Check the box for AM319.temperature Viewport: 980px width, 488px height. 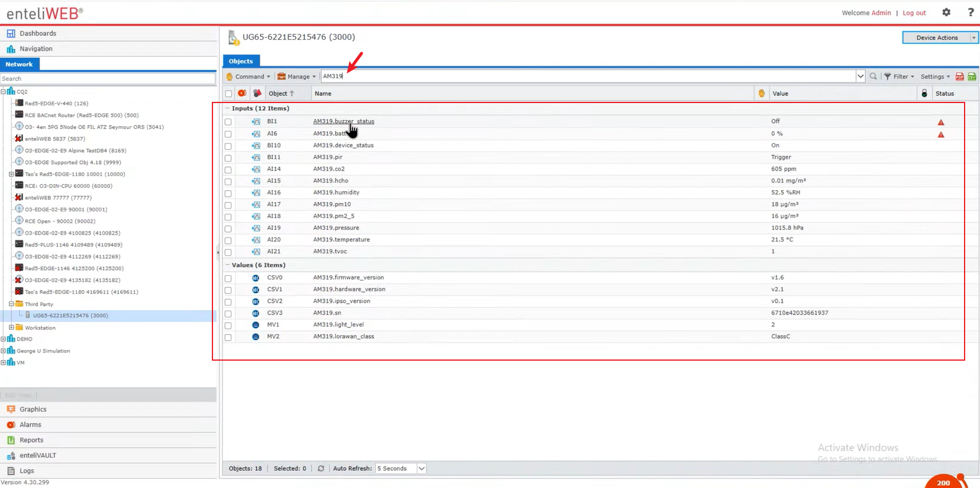[x=228, y=240]
